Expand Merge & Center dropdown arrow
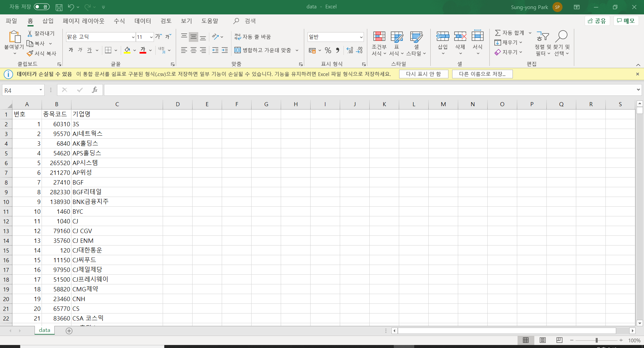 [x=297, y=50]
